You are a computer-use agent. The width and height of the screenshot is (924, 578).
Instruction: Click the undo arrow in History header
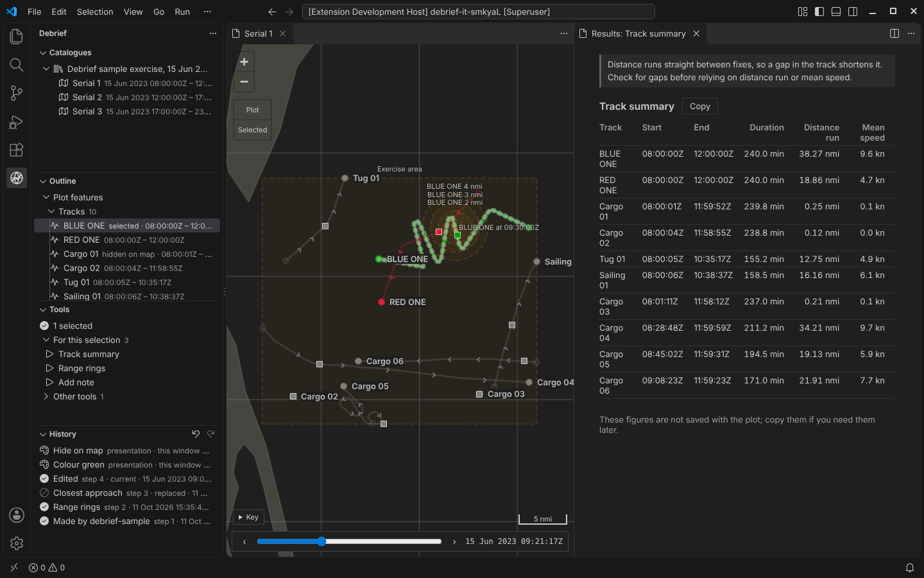click(x=196, y=434)
